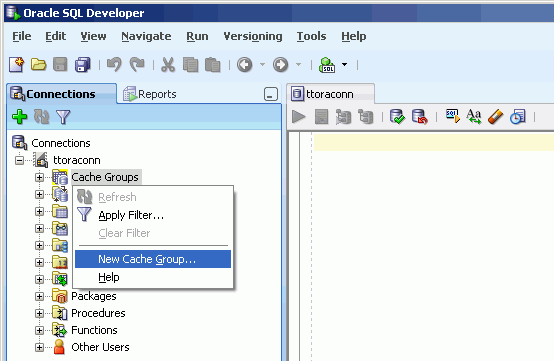The width and height of the screenshot is (554, 361).
Task: Select the Other Users tree item
Action: click(x=100, y=347)
